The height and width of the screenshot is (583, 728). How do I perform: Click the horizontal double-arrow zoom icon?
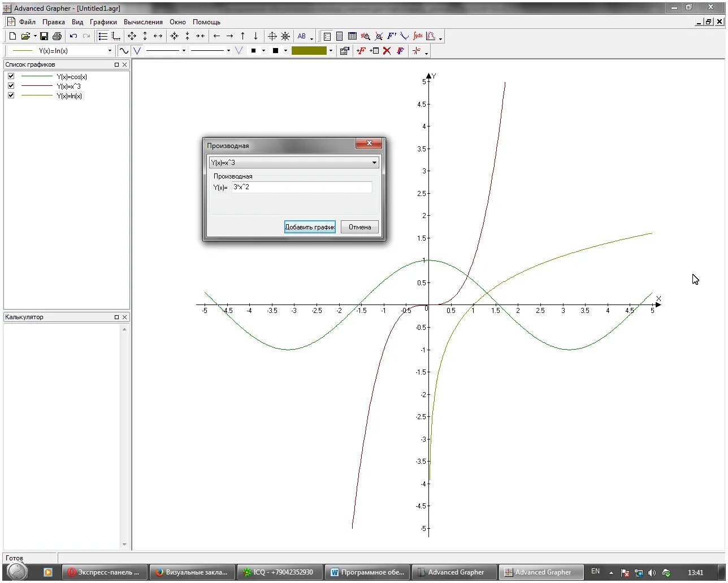[158, 36]
